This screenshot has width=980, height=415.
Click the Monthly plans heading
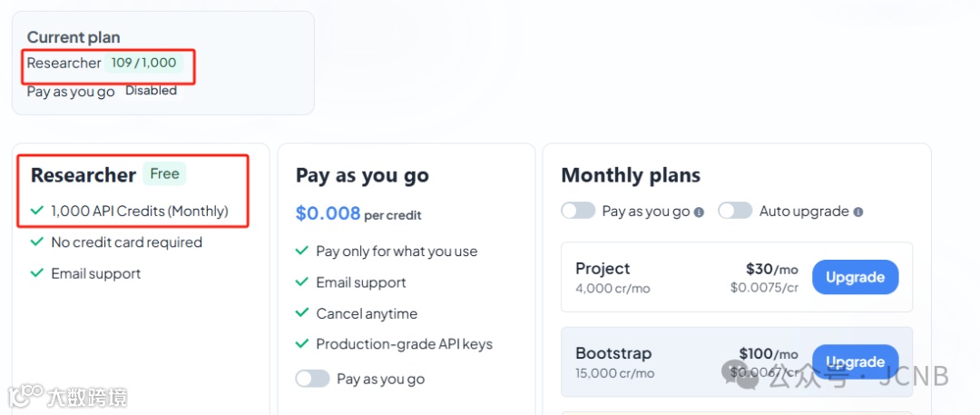coord(631,175)
